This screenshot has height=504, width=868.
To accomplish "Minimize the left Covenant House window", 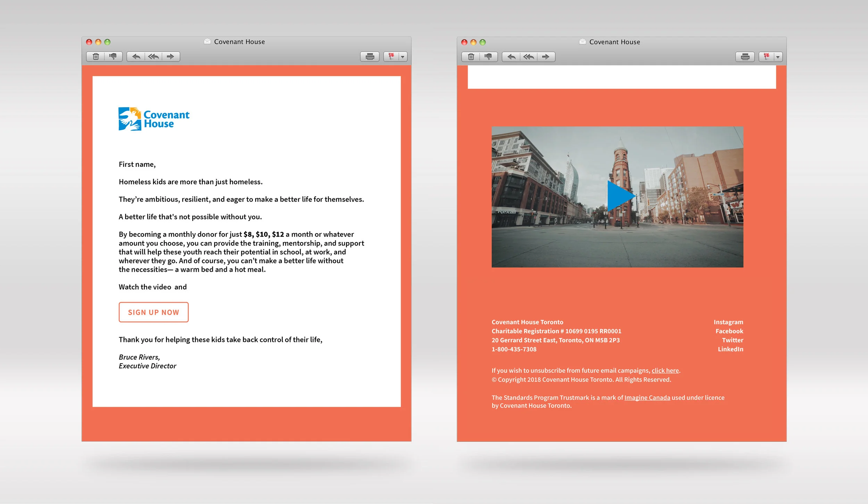I will tap(98, 42).
